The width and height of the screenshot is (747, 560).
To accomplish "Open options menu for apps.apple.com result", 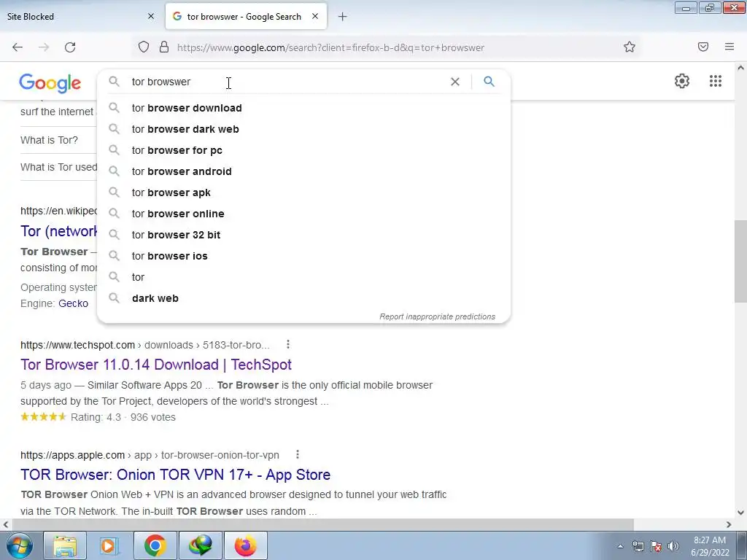I will [298, 454].
